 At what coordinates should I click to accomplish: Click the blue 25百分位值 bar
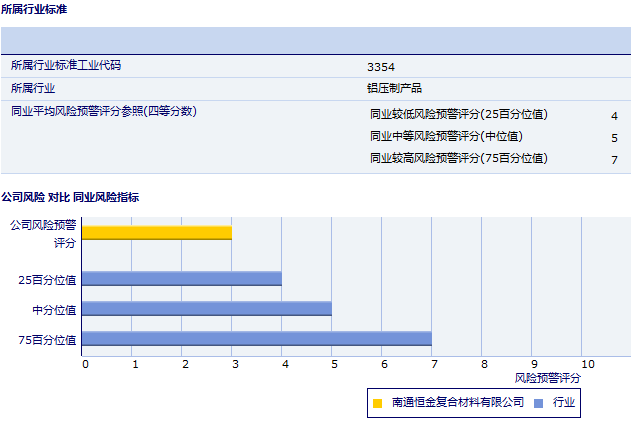coord(182,279)
